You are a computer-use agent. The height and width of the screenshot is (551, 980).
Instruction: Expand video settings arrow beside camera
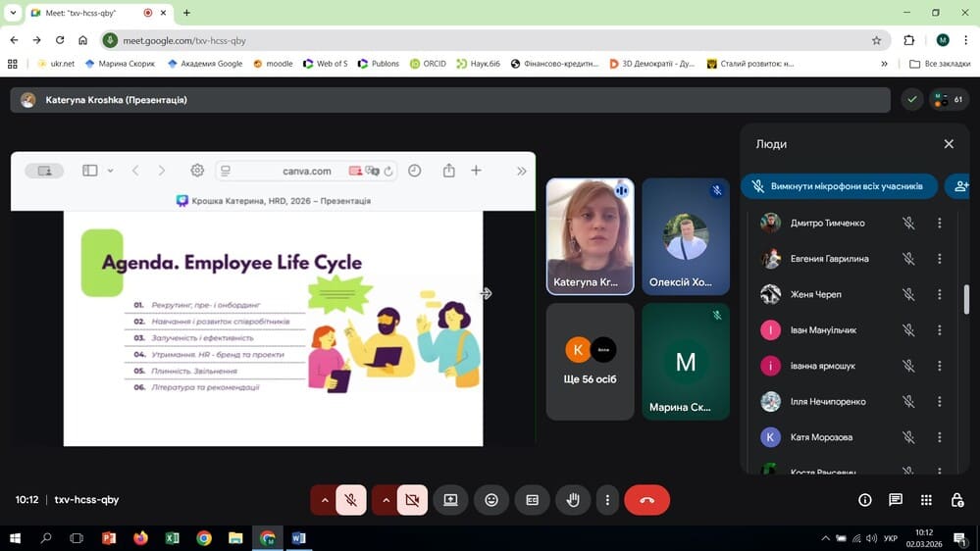coord(385,500)
